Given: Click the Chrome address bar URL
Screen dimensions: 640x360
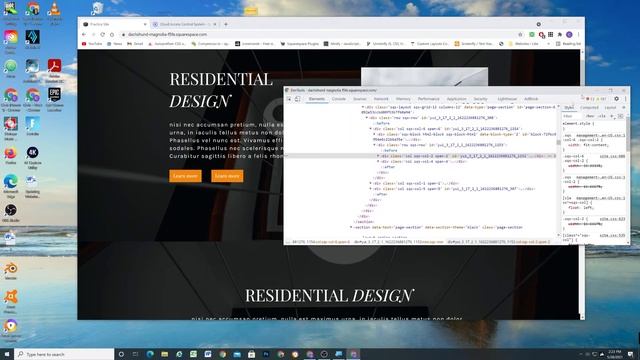Looking at the screenshot, I should point(167,35).
